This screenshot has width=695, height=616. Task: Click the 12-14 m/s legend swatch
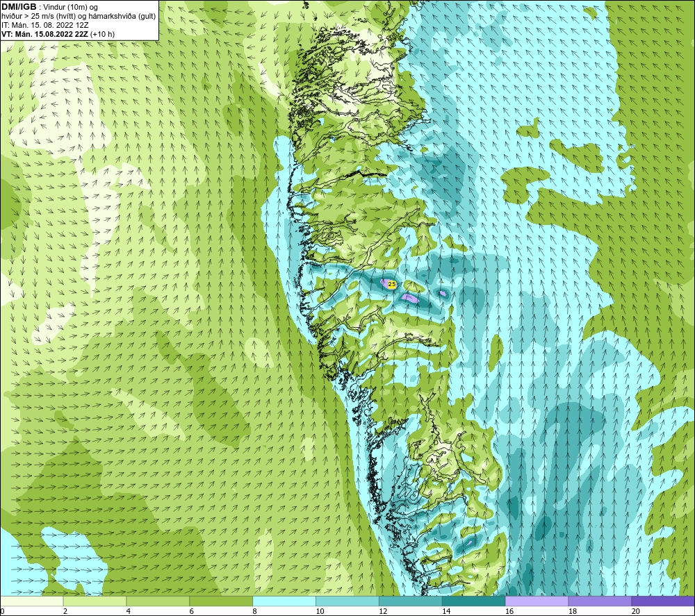411,601
